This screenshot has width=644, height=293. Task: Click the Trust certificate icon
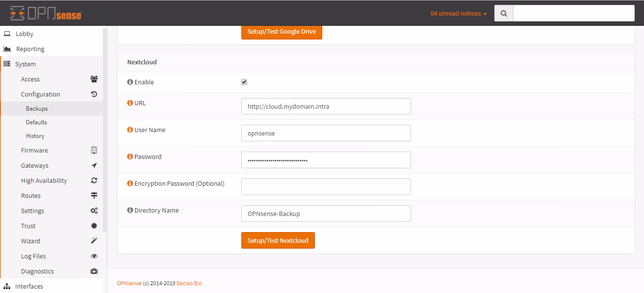pos(94,226)
